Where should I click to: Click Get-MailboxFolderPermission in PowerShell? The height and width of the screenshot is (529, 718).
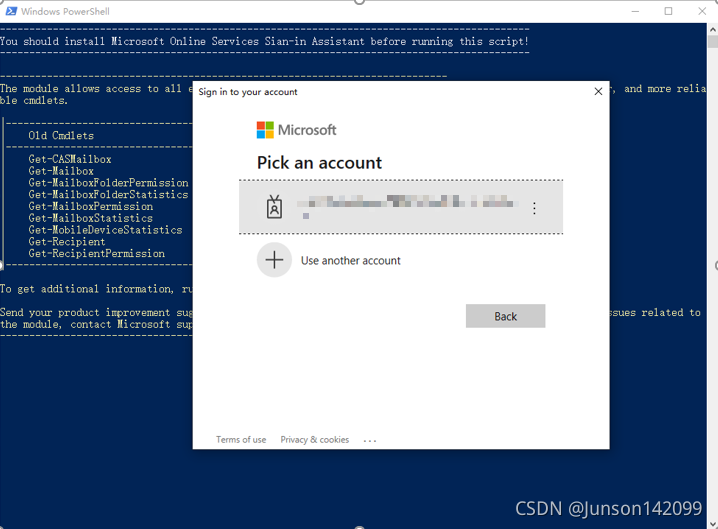pos(108,183)
